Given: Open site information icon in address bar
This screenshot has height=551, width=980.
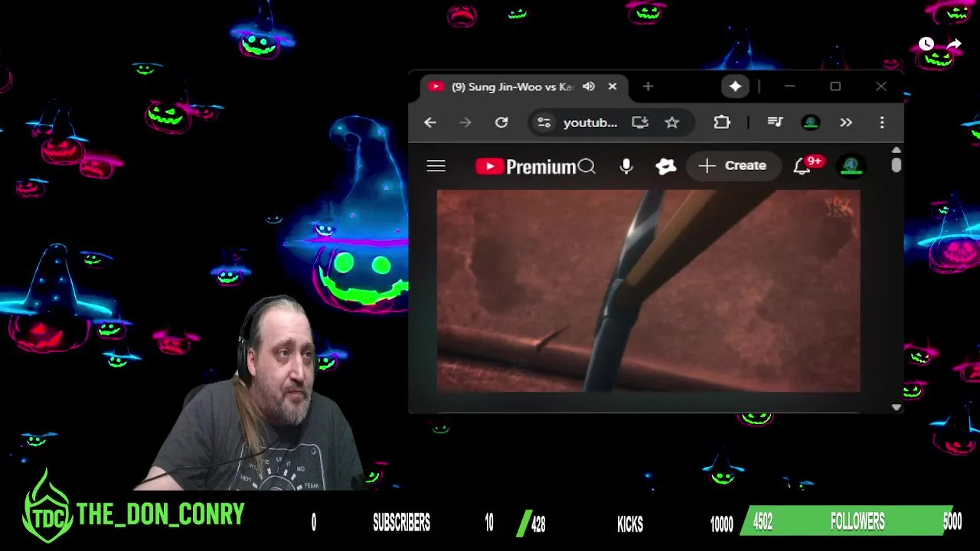Looking at the screenshot, I should point(544,122).
